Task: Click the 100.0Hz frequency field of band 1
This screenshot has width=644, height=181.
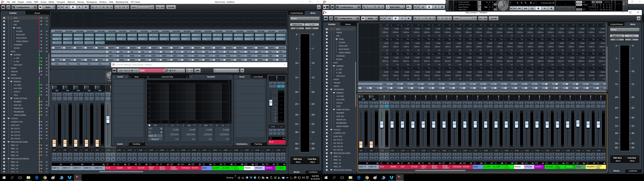Action: [x=172, y=134]
